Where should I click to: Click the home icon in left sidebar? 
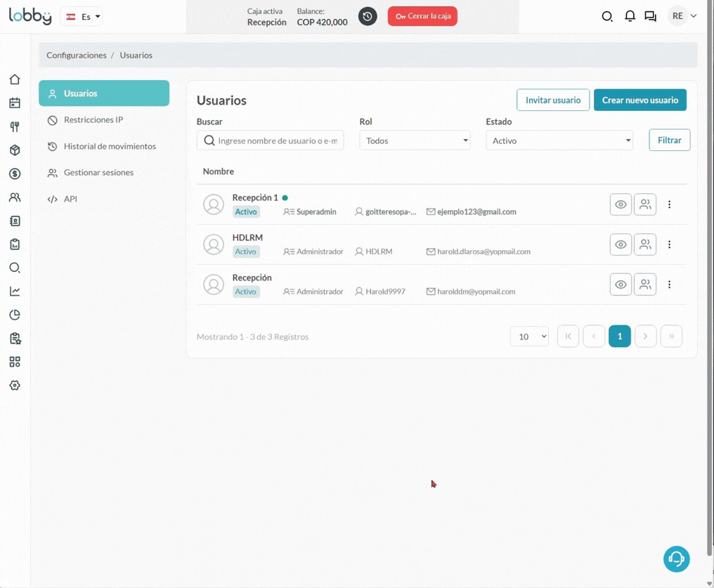[15, 79]
